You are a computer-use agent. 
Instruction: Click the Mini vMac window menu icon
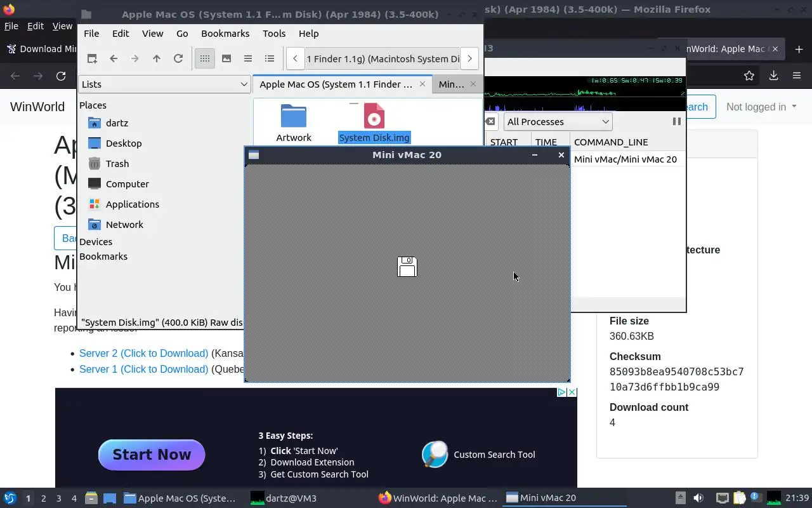(254, 155)
